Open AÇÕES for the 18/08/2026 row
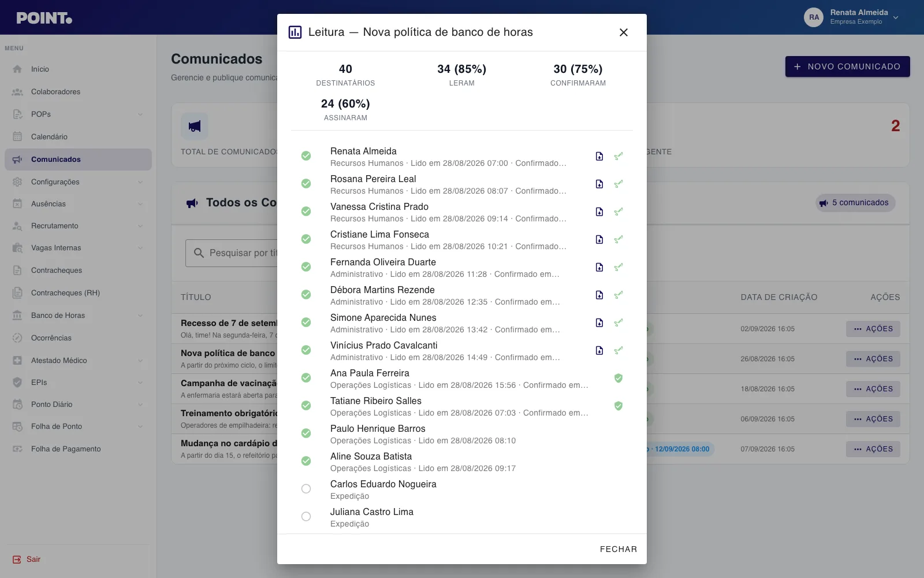 pos(873,389)
